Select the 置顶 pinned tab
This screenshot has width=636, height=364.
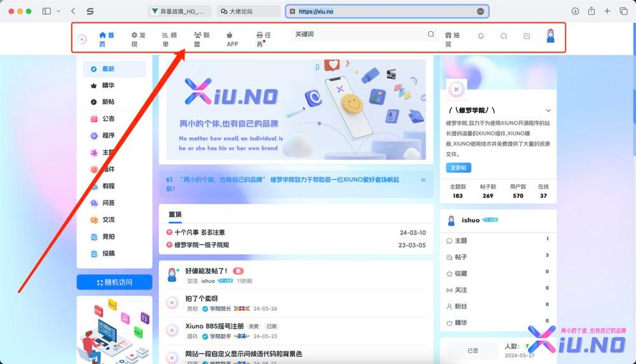click(x=176, y=215)
